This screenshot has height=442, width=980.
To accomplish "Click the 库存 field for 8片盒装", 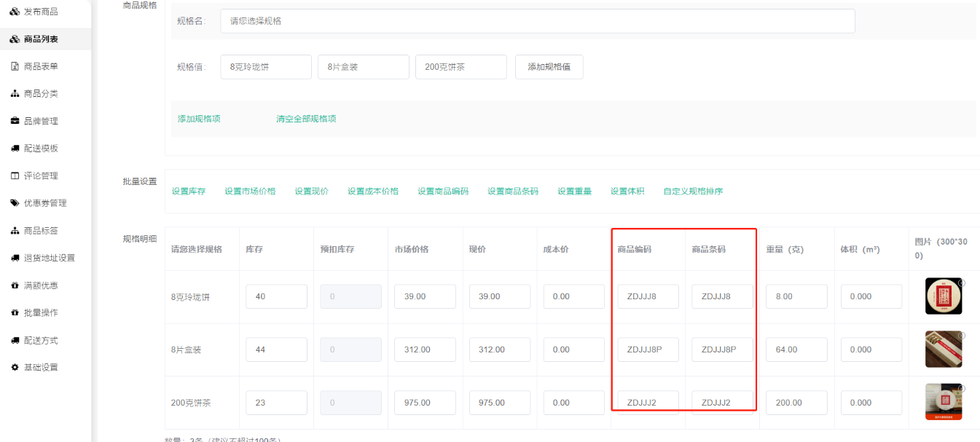I will (276, 350).
